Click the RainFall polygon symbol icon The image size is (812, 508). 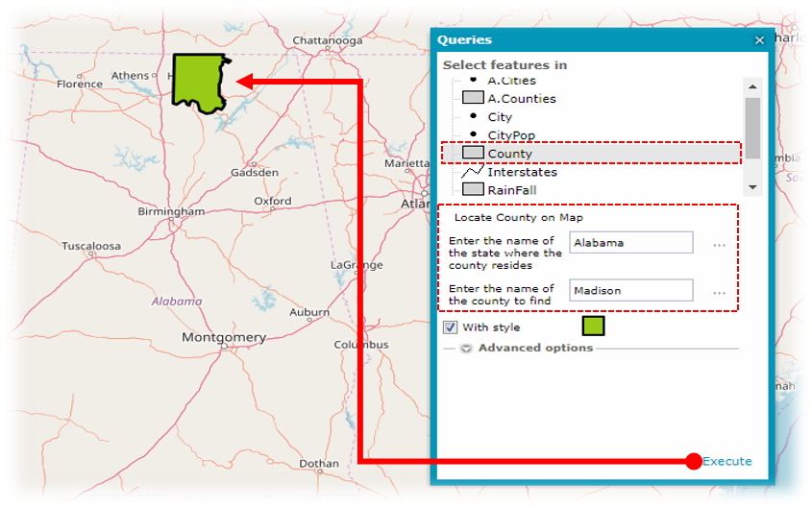pos(472,190)
